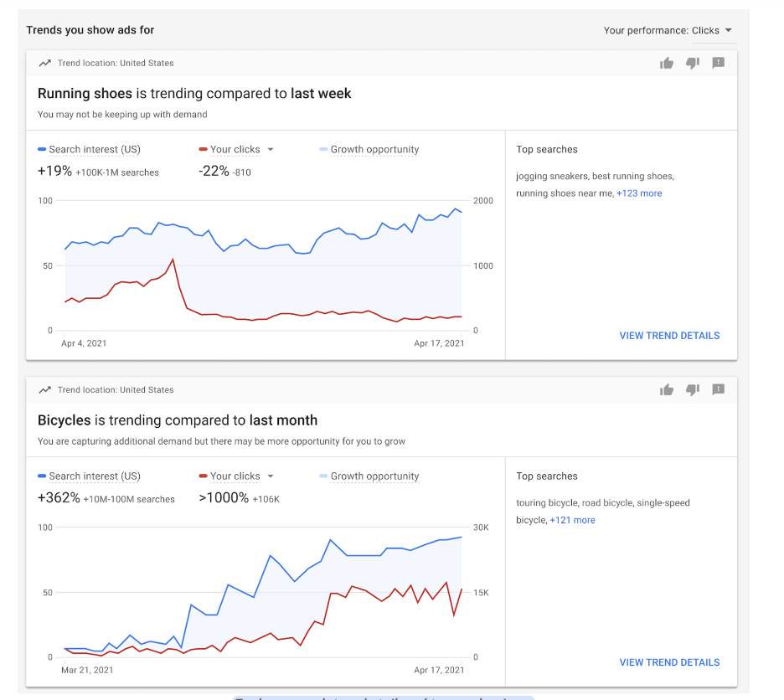This screenshot has height=700, width=784.
Task: Show 123 more top searches for Running shoes
Action: 639,193
